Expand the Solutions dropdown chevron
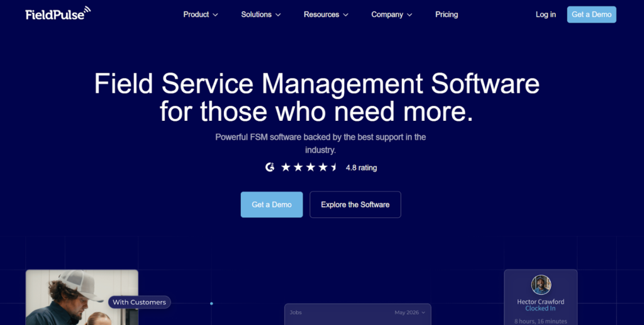The width and height of the screenshot is (644, 325). click(278, 15)
